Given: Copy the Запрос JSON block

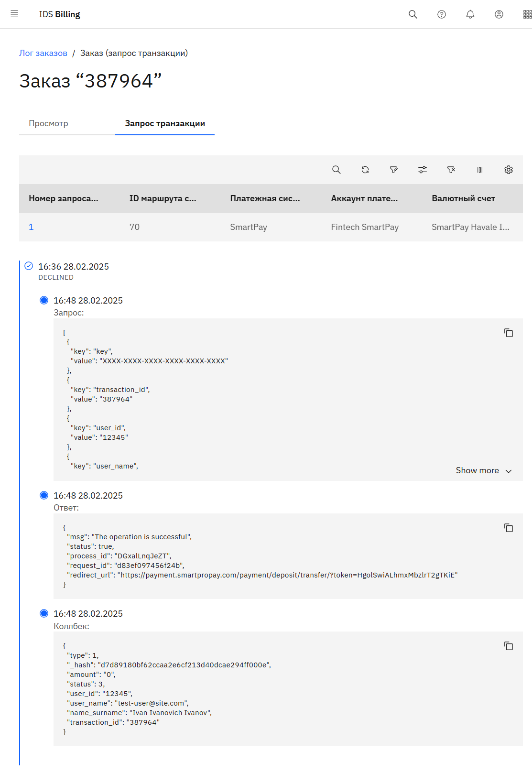Looking at the screenshot, I should coord(509,333).
